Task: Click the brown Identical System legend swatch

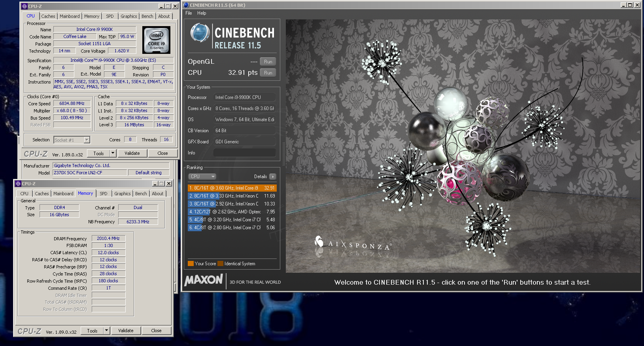Action: point(221,264)
